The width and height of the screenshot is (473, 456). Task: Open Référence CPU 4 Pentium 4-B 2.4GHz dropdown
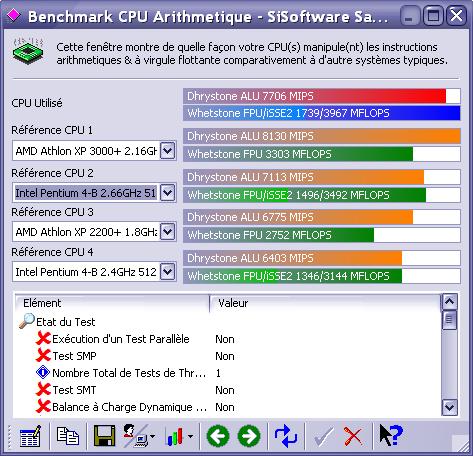(x=167, y=272)
